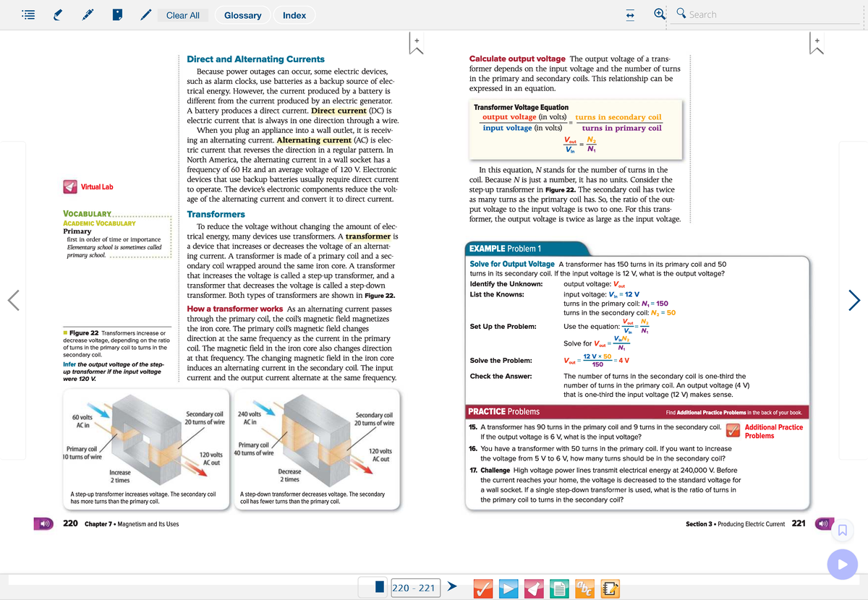Select the sticky note tool
The image size is (868, 600).
click(117, 14)
